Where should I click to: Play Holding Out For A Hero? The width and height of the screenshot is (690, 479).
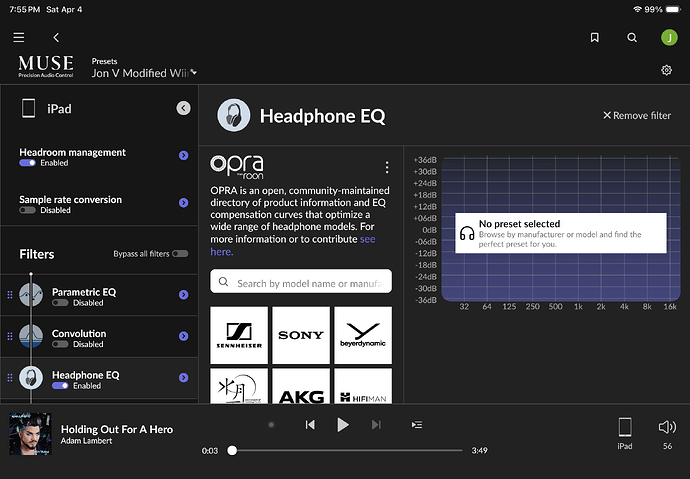(x=342, y=424)
